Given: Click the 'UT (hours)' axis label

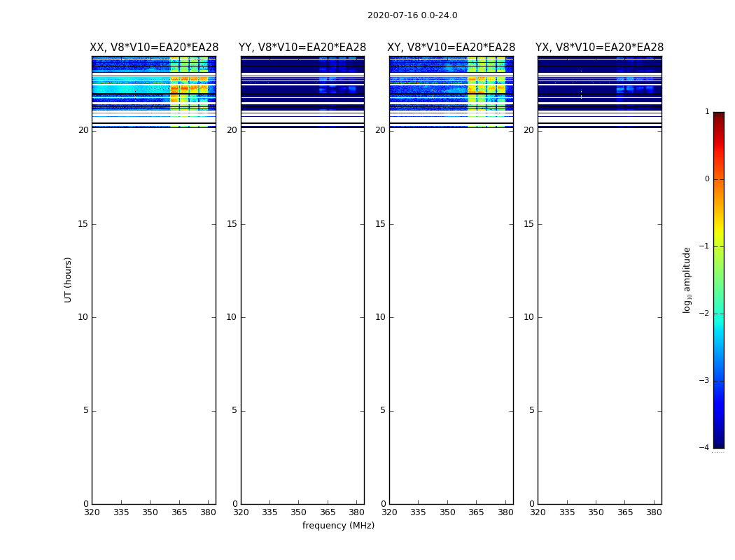Looking at the screenshot, I should [68, 280].
